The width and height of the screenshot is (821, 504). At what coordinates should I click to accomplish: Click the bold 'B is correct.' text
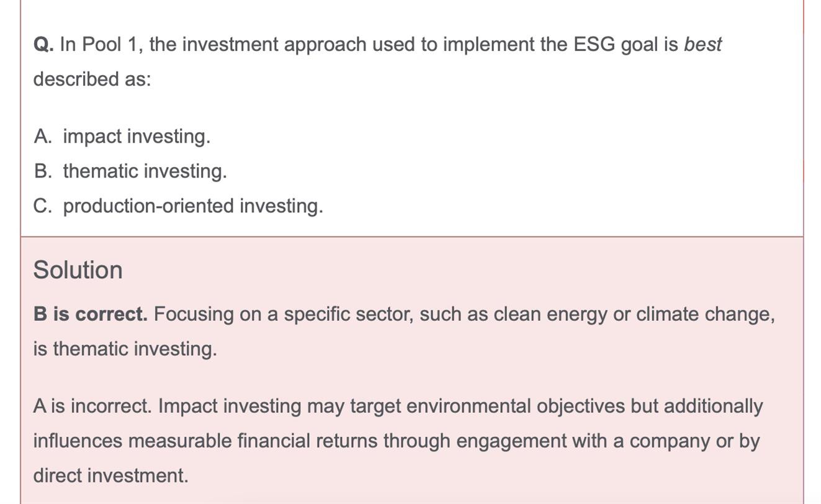91,314
